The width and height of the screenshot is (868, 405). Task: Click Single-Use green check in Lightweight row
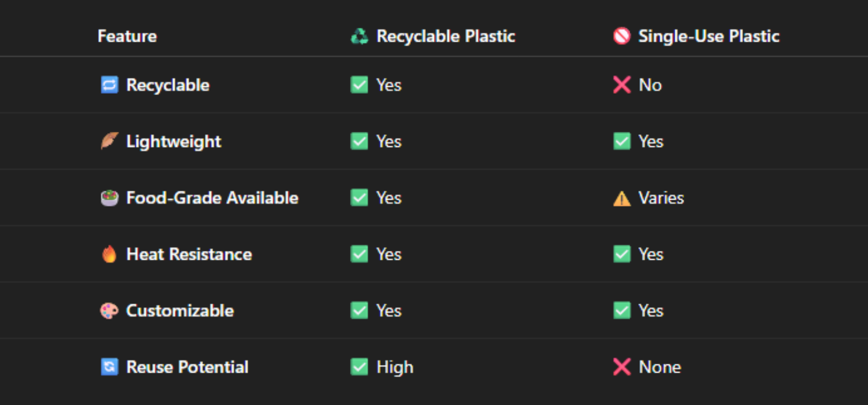(621, 141)
